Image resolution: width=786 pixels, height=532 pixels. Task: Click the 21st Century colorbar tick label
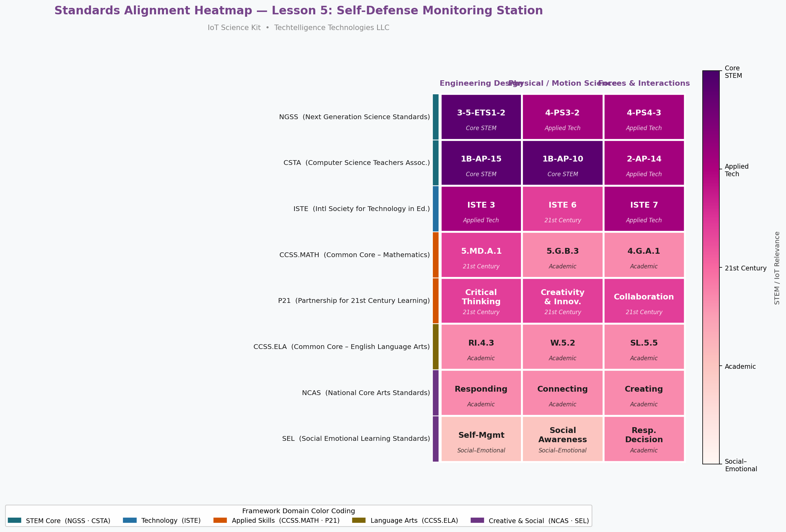(x=745, y=268)
